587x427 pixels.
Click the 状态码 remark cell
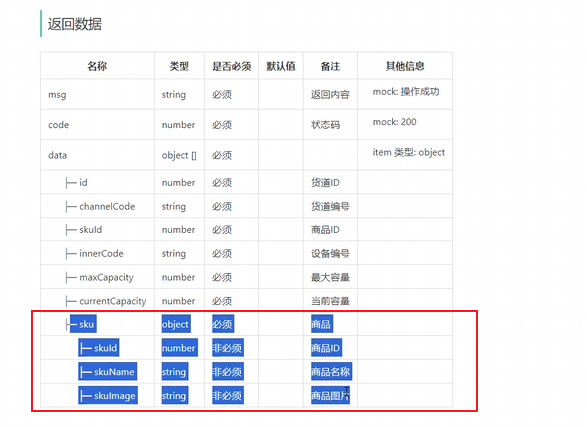coord(325,125)
